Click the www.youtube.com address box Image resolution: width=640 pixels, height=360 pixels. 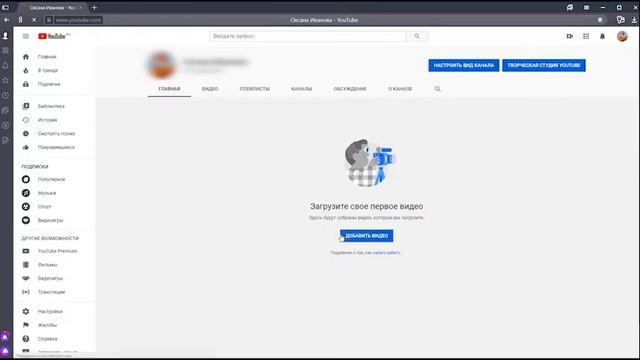click(78, 20)
